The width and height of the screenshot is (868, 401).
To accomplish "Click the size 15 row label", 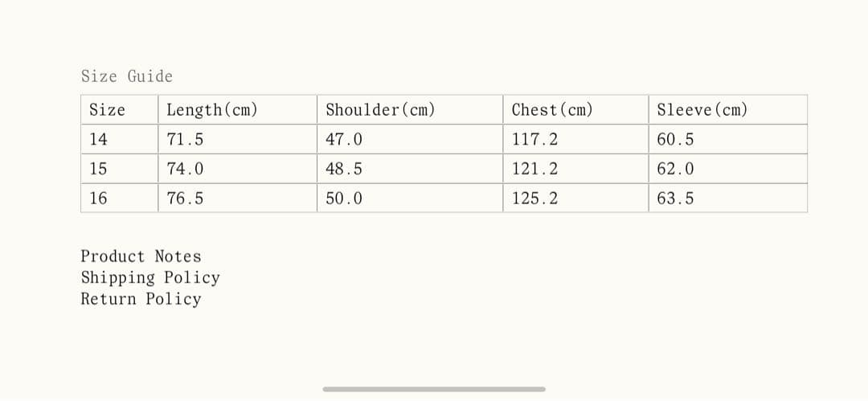I will 98,170.
